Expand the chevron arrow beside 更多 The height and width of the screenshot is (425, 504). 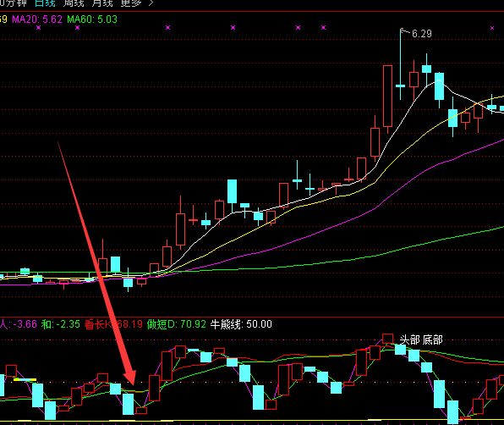151,3
